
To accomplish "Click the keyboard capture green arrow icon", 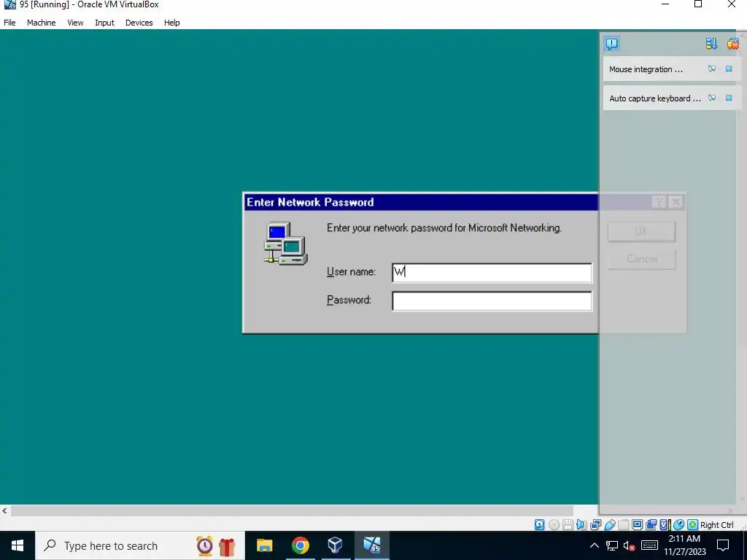I will click(693, 525).
